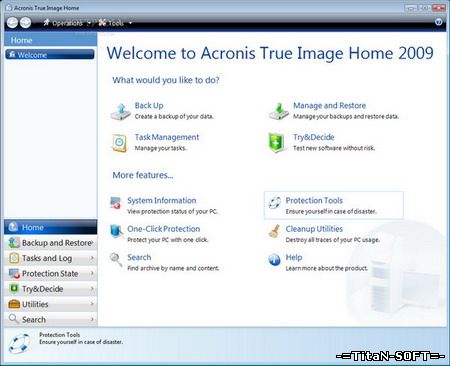Open the Operations menu
This screenshot has height=366, width=450.
coord(67,23)
